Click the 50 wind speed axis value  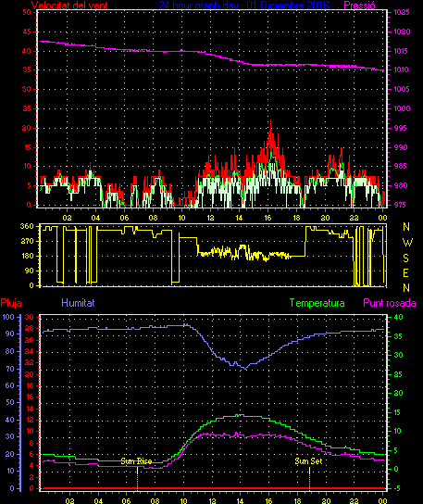pyautogui.click(x=27, y=13)
